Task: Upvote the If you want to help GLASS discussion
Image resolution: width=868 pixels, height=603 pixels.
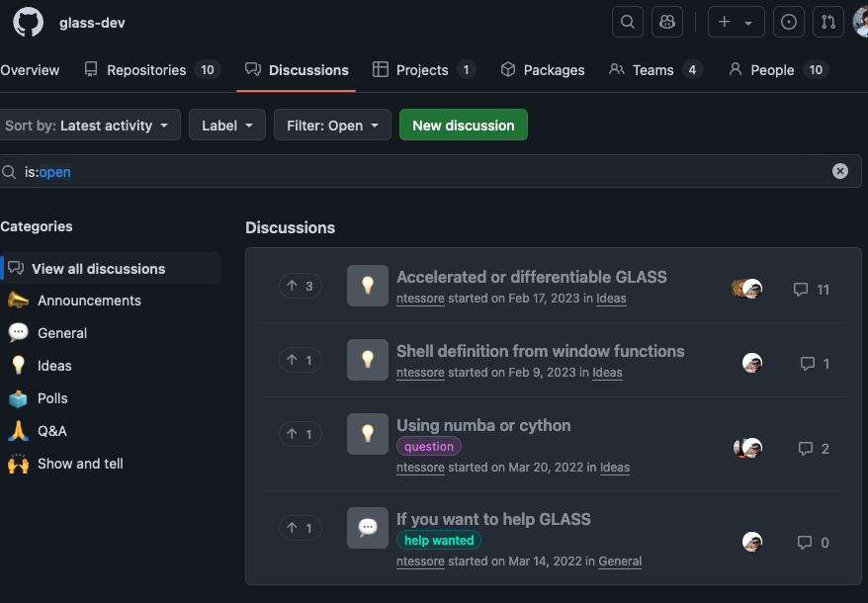Action: tap(300, 528)
